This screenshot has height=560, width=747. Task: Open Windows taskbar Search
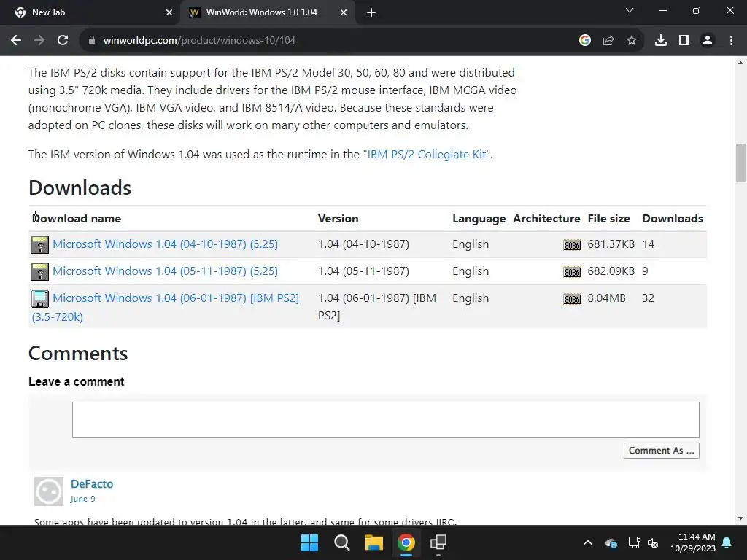[x=341, y=542]
